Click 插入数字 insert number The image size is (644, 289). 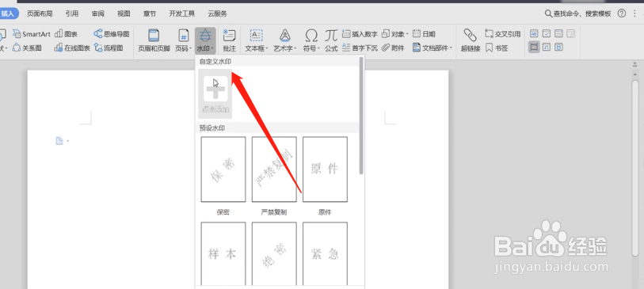(x=360, y=34)
